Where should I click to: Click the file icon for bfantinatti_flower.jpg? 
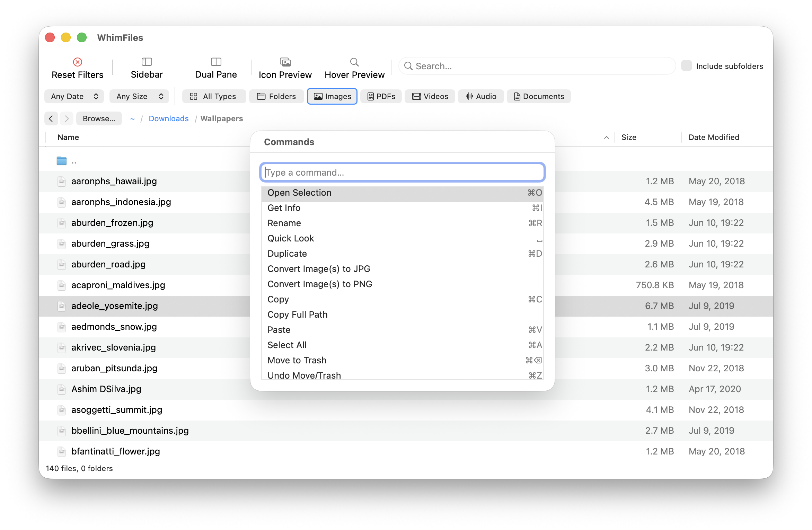62,451
